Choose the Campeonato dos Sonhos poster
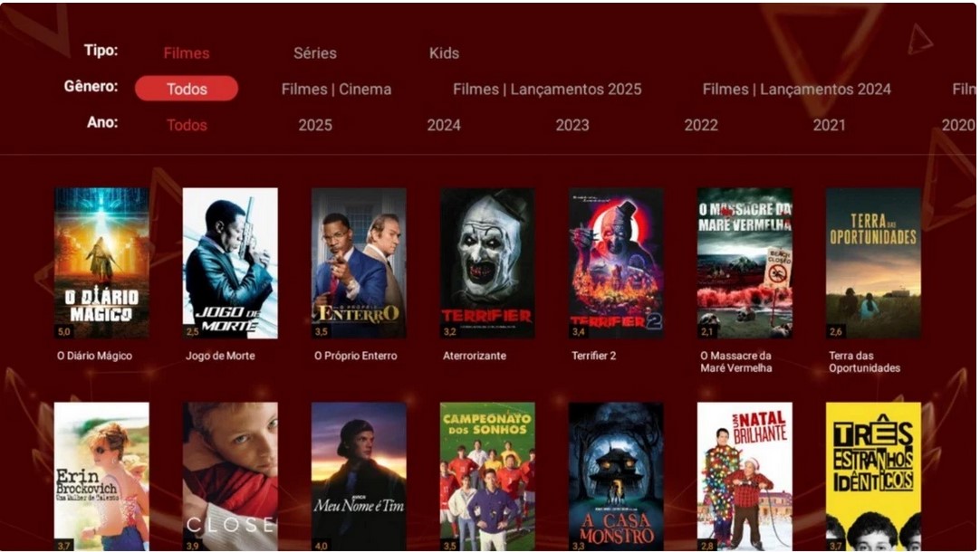This screenshot has height=552, width=980. point(487,475)
